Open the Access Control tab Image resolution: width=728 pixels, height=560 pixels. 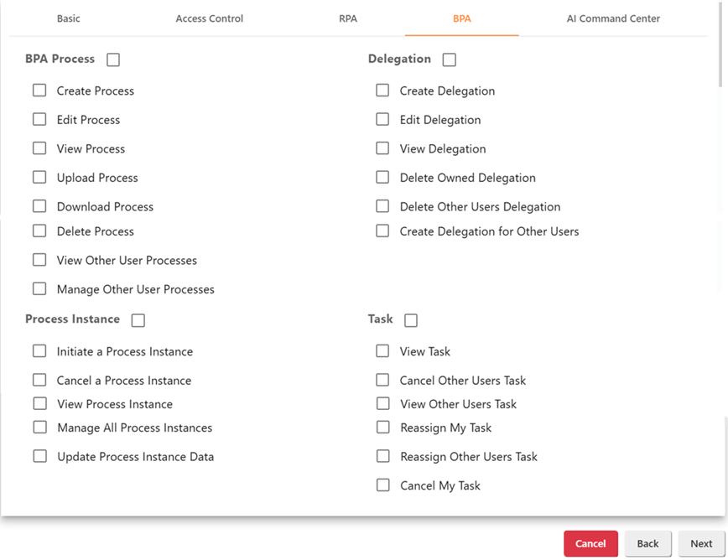[x=209, y=18]
